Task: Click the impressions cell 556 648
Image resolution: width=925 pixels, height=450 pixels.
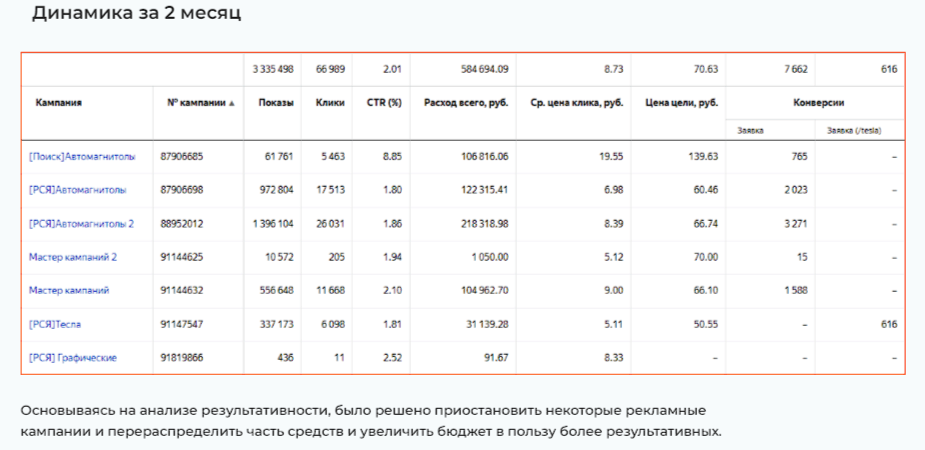Action: [276, 290]
